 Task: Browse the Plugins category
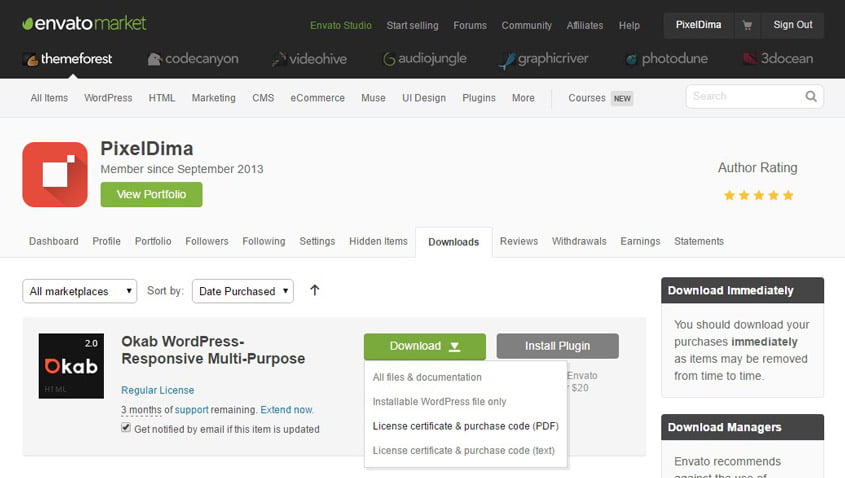click(479, 98)
